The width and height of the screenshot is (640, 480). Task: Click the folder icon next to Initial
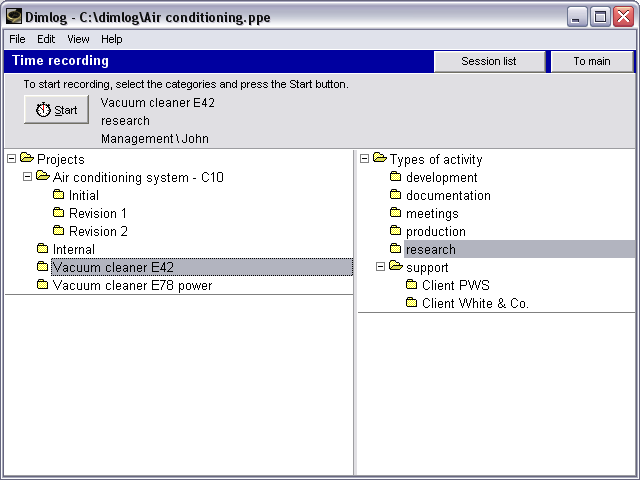(58, 195)
